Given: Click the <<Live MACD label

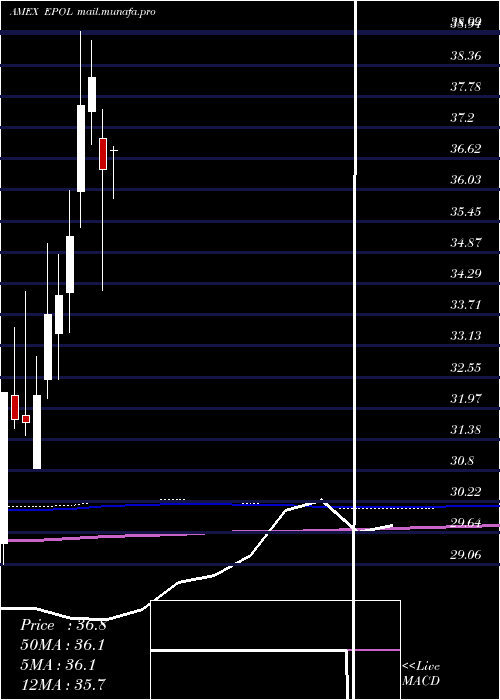Looking at the screenshot, I should click(421, 673).
